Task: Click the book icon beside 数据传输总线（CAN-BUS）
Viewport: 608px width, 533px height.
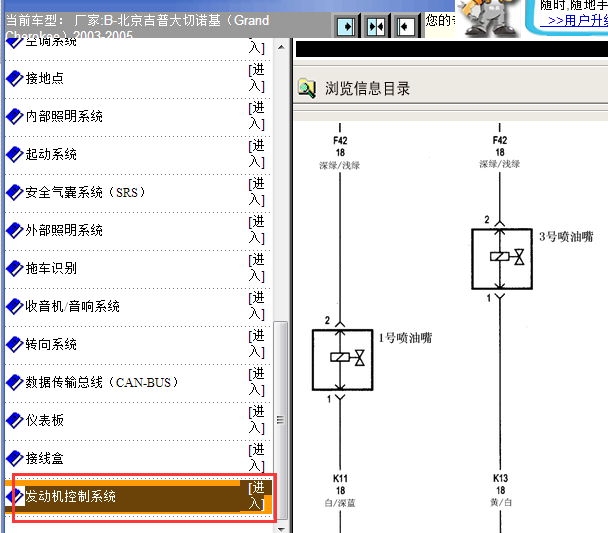Action: (15, 382)
